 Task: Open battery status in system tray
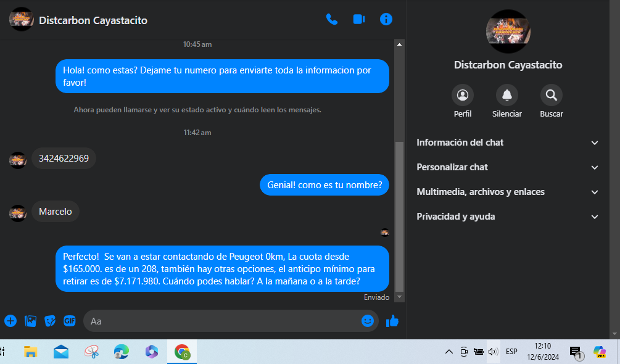(x=479, y=352)
